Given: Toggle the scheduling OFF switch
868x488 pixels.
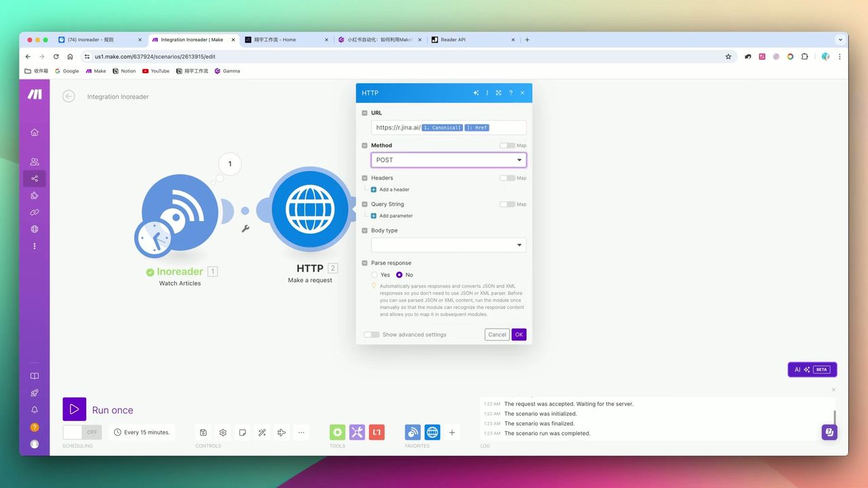Looking at the screenshot, I should tap(82, 432).
